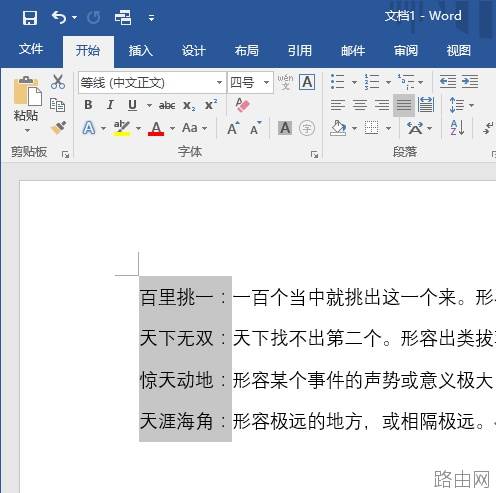
Task: Increase paragraph indent
Action: [470, 82]
